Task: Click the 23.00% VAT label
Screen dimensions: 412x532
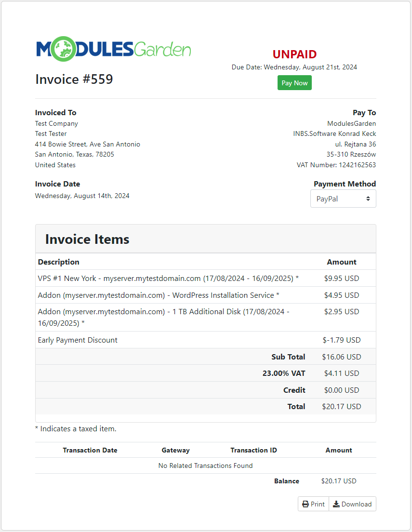Action: tap(284, 373)
